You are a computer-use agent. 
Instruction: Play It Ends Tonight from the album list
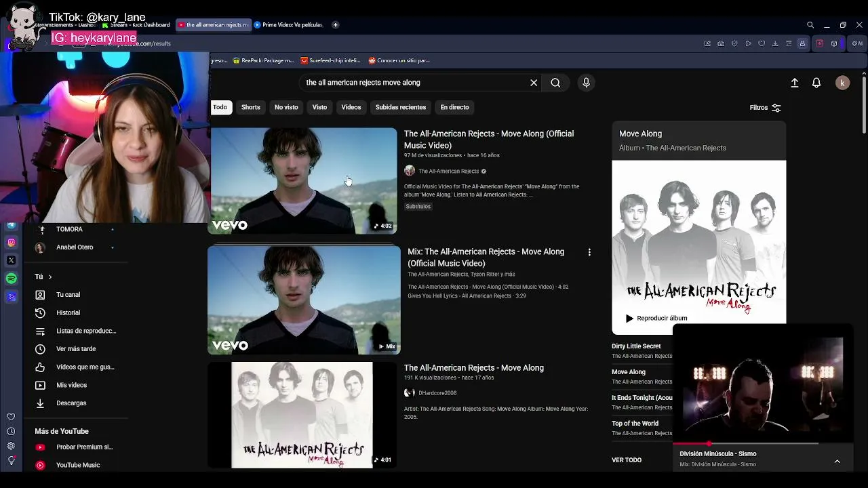pyautogui.click(x=642, y=398)
